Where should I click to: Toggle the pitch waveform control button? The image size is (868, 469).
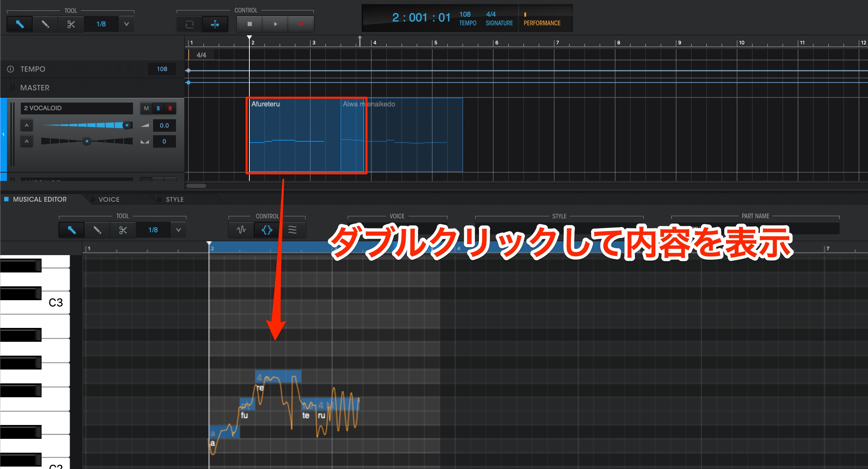point(241,230)
